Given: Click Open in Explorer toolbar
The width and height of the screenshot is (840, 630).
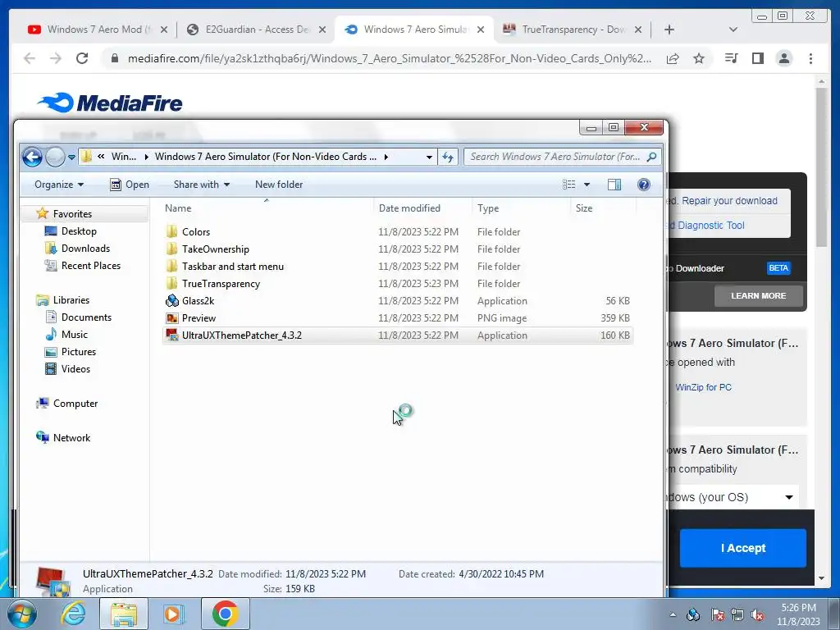Looking at the screenshot, I should tap(130, 185).
